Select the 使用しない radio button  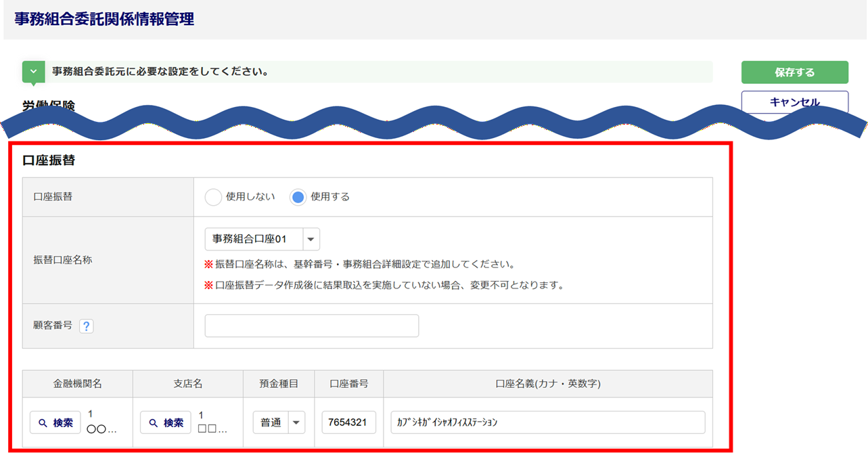213,197
